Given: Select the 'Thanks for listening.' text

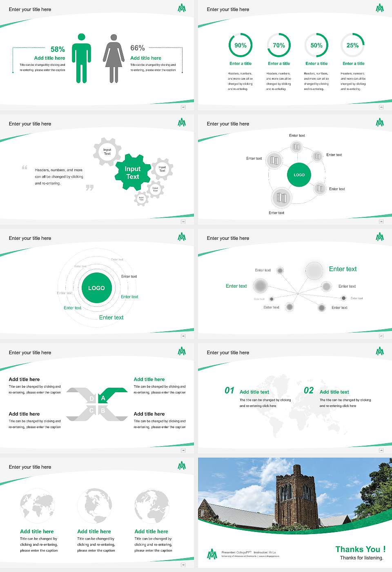Looking at the screenshot, I should [362, 558].
